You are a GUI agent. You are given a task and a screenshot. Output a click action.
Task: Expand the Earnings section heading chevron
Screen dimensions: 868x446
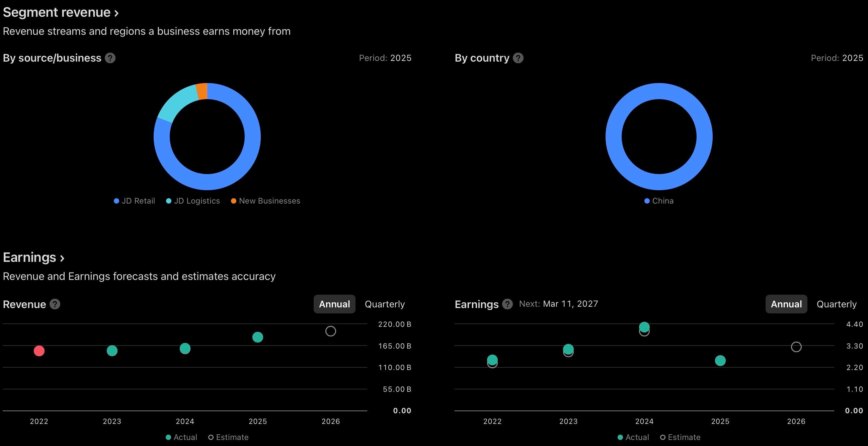click(x=62, y=258)
